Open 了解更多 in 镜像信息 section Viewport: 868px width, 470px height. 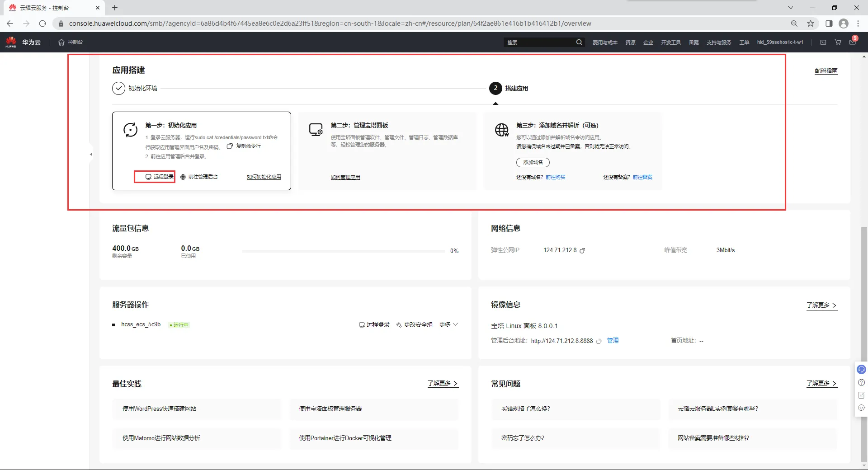click(x=822, y=305)
